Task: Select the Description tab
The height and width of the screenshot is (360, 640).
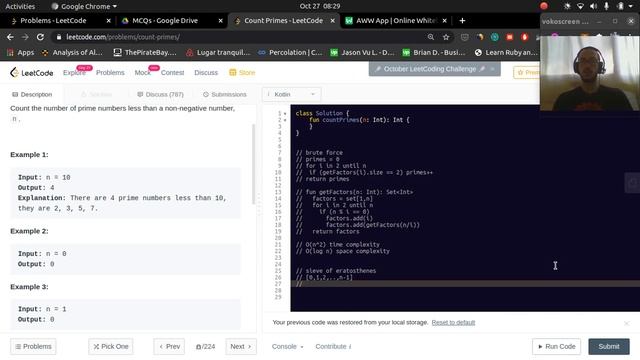Action: [32, 94]
